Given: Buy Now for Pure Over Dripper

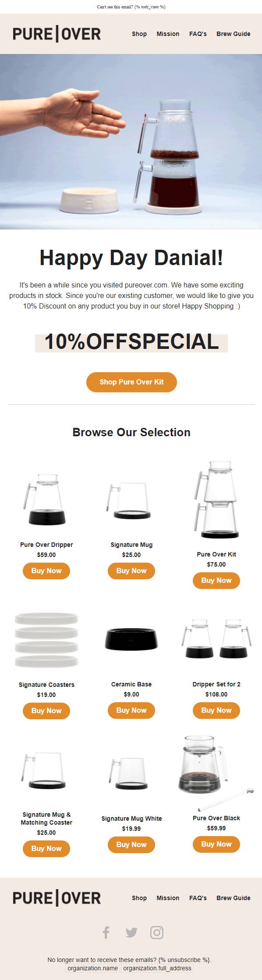Looking at the screenshot, I should click(46, 571).
